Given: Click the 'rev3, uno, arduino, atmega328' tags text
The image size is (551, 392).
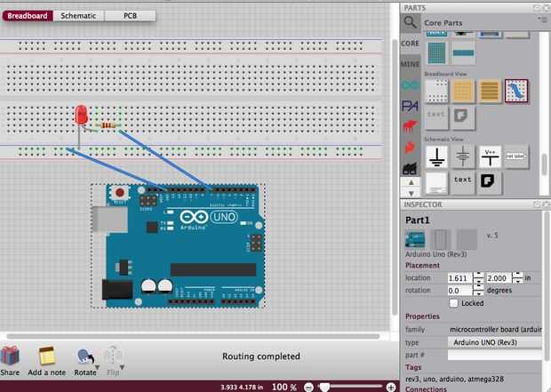Looking at the screenshot, I should point(454,379).
